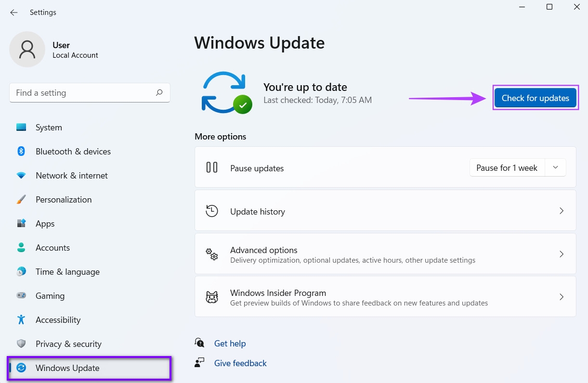Screen dimensions: 588x383
Task: Click the Accessibility figure icon
Action: click(x=21, y=320)
